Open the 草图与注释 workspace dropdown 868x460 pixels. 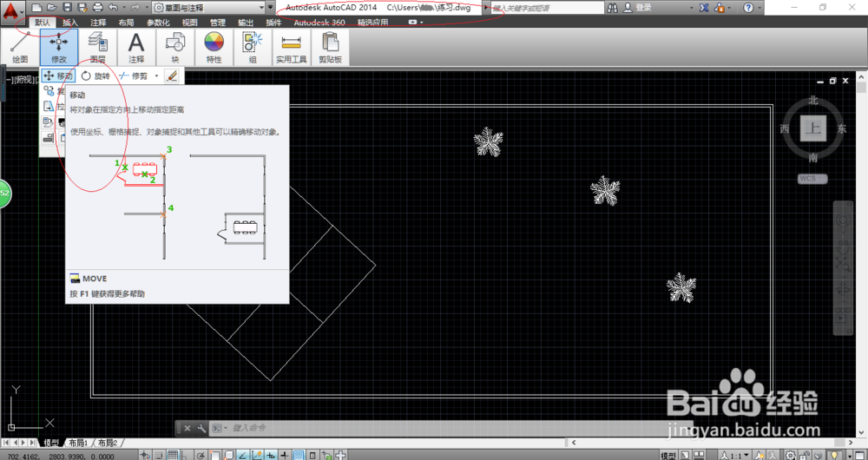[x=208, y=8]
